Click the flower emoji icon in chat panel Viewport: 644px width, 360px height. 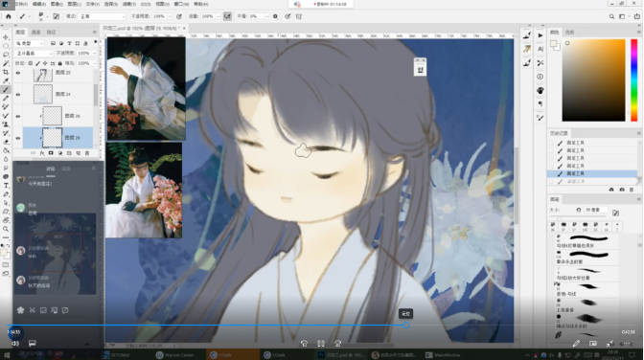(20, 310)
